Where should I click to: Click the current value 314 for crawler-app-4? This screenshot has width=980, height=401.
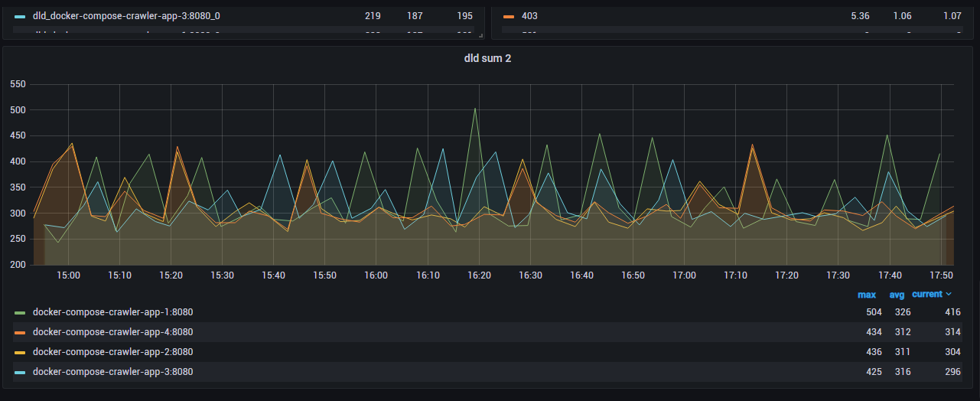[x=952, y=332]
